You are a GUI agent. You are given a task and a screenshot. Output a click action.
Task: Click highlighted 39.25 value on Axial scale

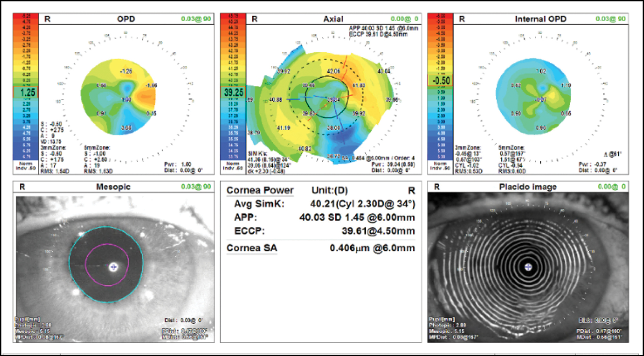tap(234, 93)
